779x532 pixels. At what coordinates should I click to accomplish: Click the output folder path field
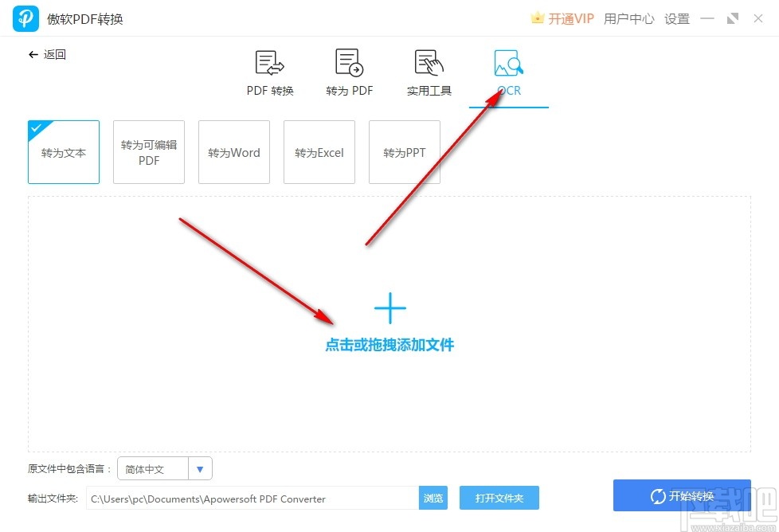click(251, 497)
